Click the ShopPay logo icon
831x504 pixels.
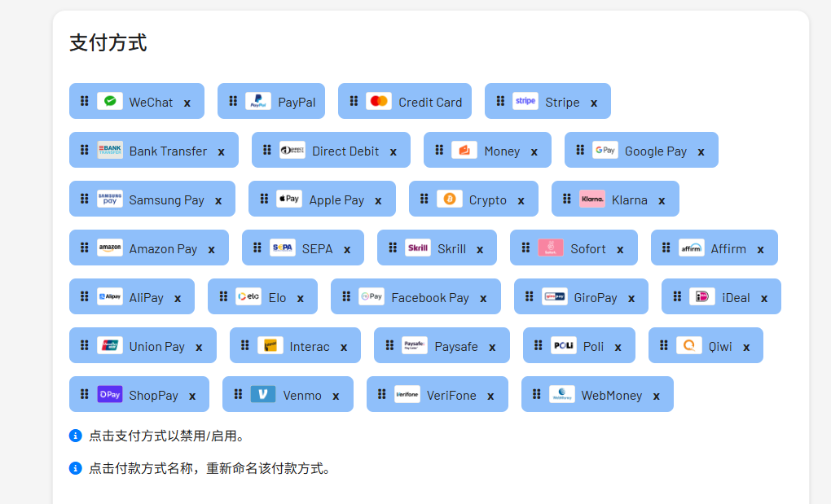coord(110,394)
